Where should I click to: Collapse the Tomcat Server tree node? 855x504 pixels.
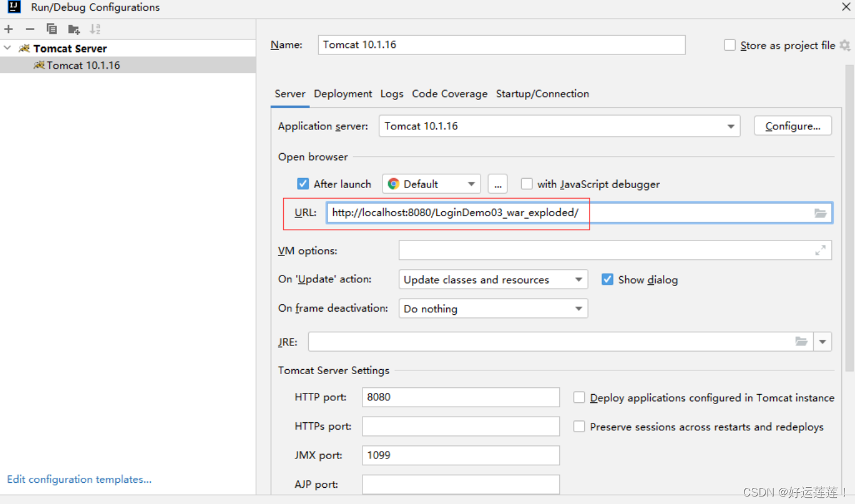(x=7, y=48)
